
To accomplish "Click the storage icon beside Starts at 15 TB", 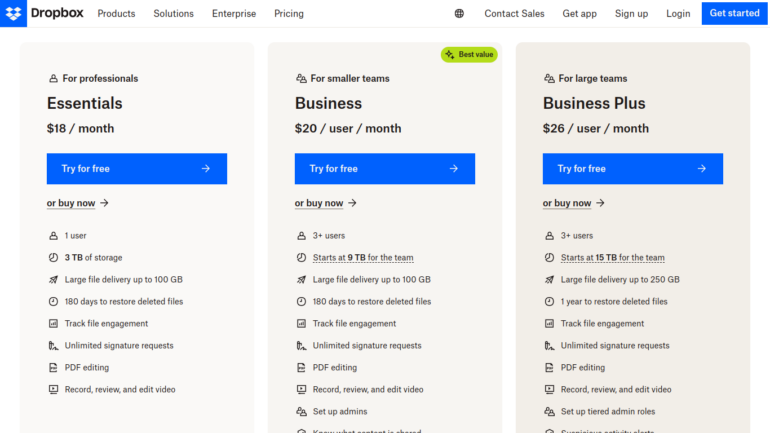I will click(549, 258).
